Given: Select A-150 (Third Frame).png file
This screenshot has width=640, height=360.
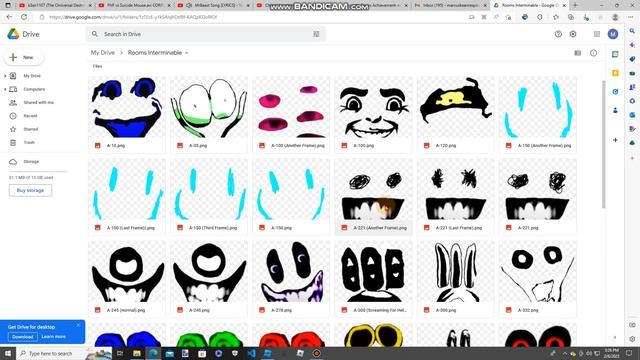Looking at the screenshot, I should pos(209,197).
